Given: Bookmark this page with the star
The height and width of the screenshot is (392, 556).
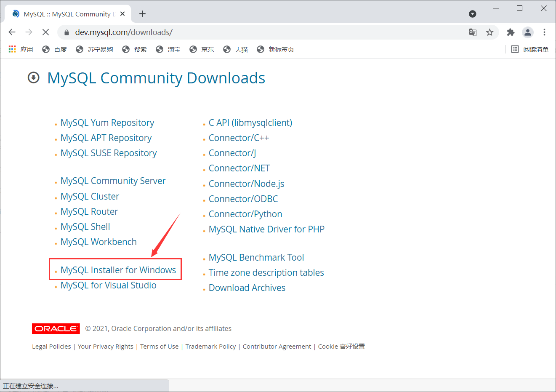Looking at the screenshot, I should click(x=489, y=32).
